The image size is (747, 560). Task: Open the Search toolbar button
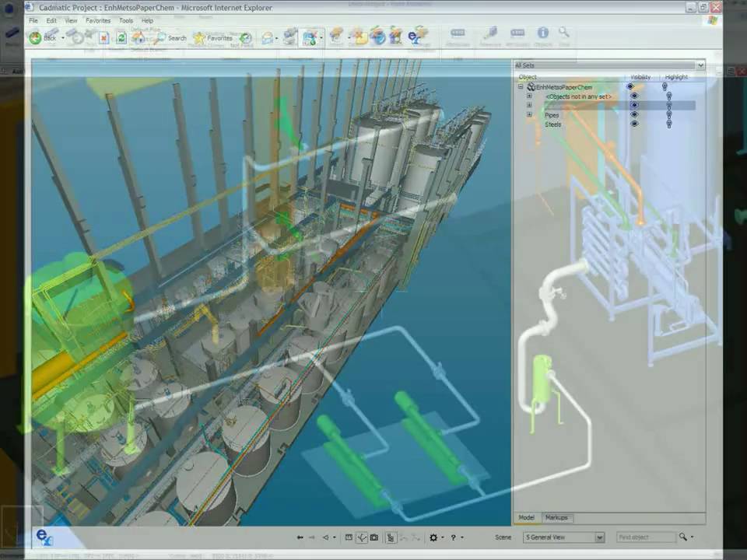point(171,38)
